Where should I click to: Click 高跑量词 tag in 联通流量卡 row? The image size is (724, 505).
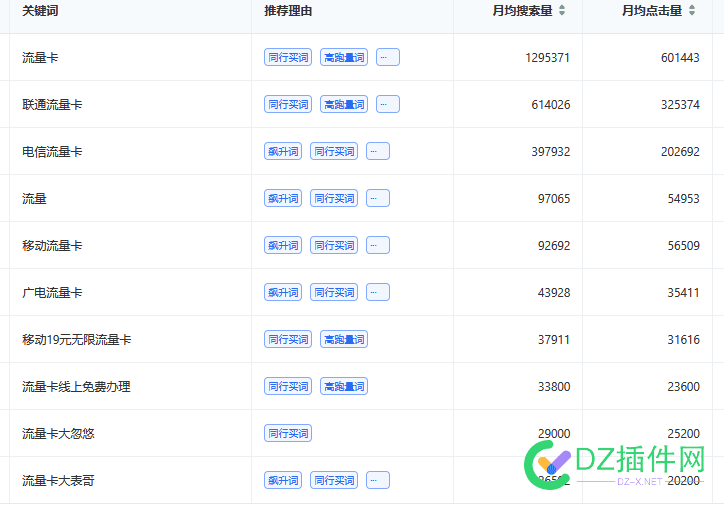coord(344,104)
